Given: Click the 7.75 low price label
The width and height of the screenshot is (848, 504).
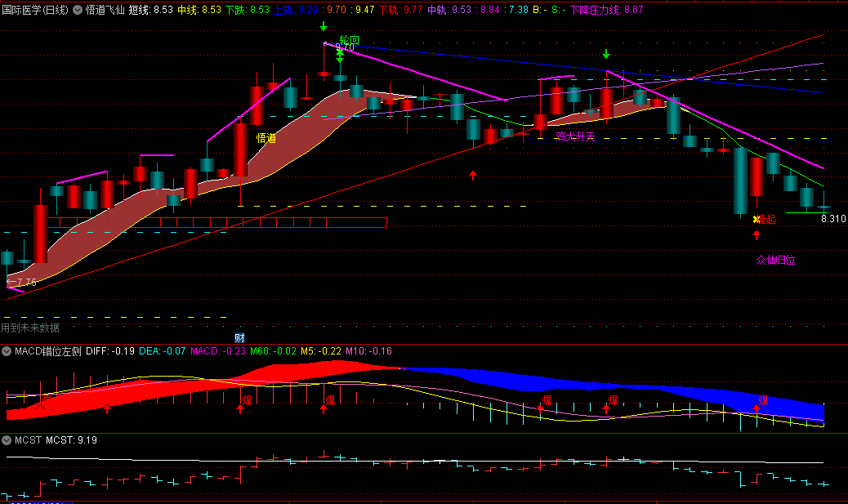Looking at the screenshot, I should (x=26, y=283).
